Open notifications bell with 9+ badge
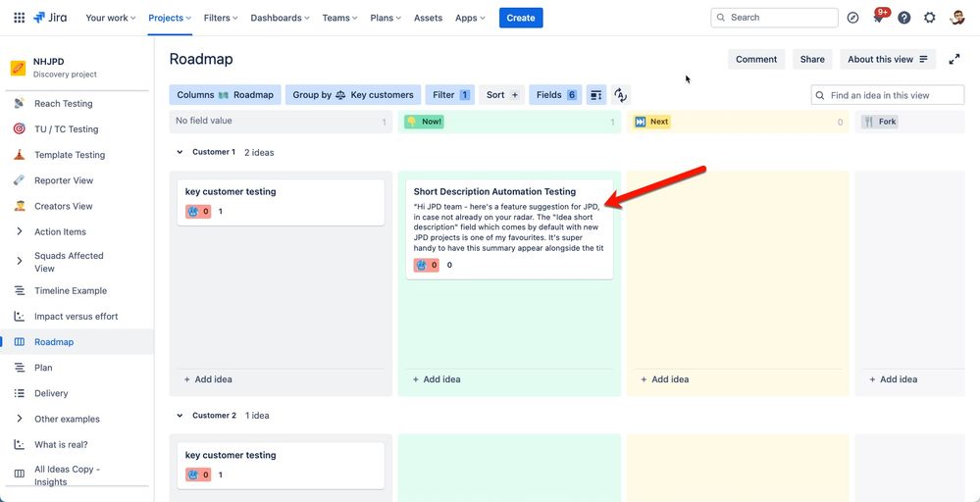The image size is (980, 502). point(879,17)
